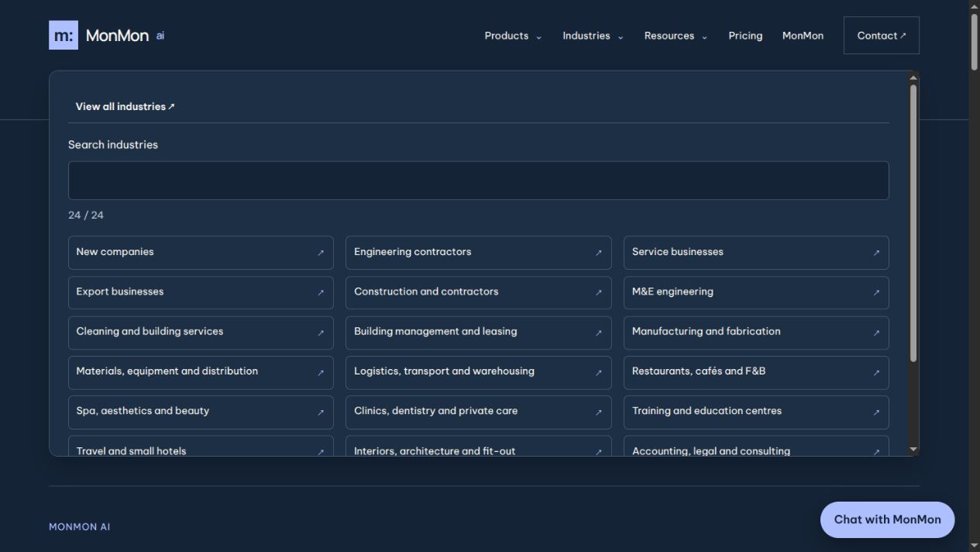This screenshot has width=980, height=552.
Task: Select Interiors, architecture and fit-out
Action: 478,446
